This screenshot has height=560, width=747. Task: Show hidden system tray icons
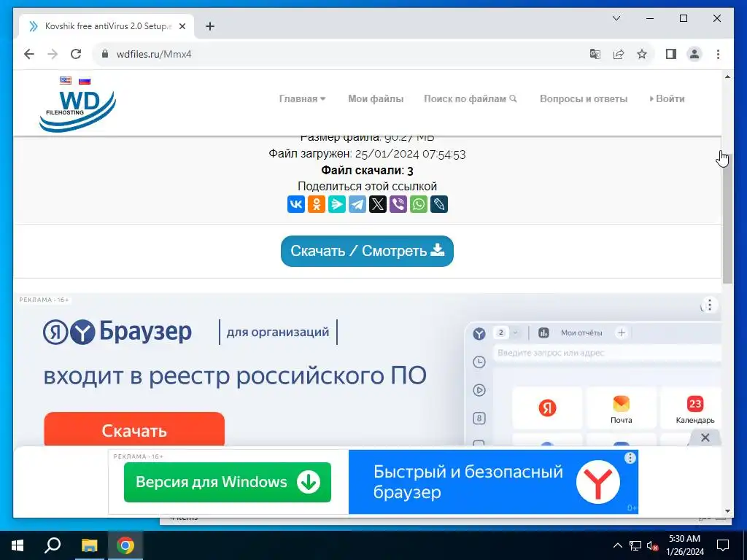[617, 545]
